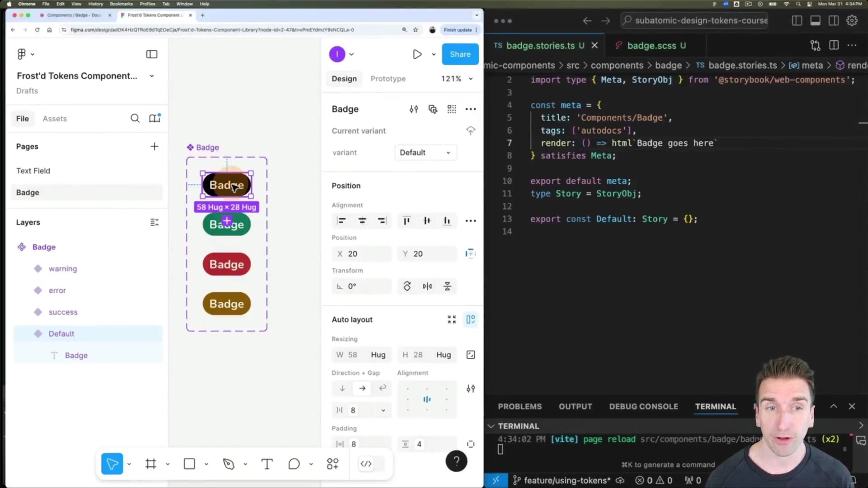The image size is (868, 488).
Task: Click the grid icon in Badge header
Action: tap(452, 109)
